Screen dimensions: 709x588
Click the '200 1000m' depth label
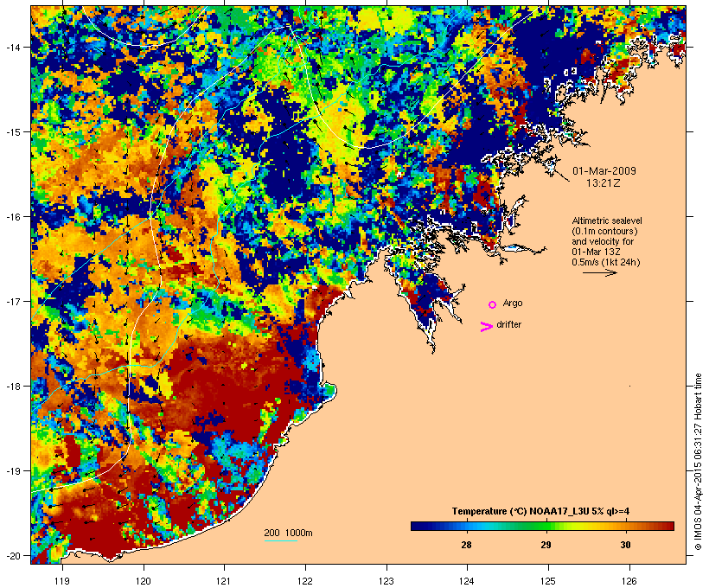[x=288, y=533]
